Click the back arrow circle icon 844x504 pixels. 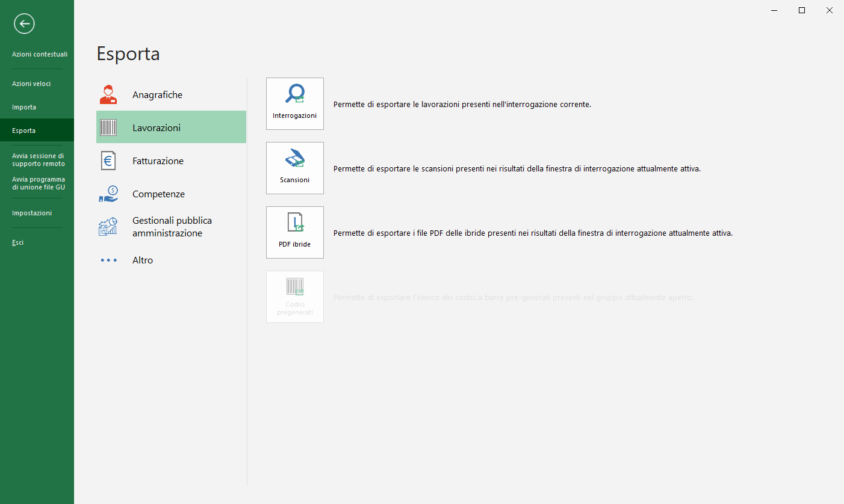point(24,24)
